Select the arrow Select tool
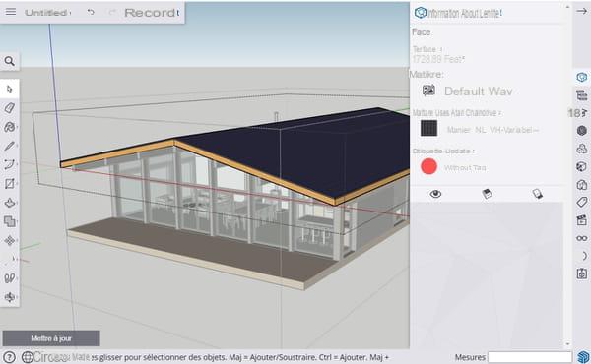The width and height of the screenshot is (591, 364). (10, 90)
